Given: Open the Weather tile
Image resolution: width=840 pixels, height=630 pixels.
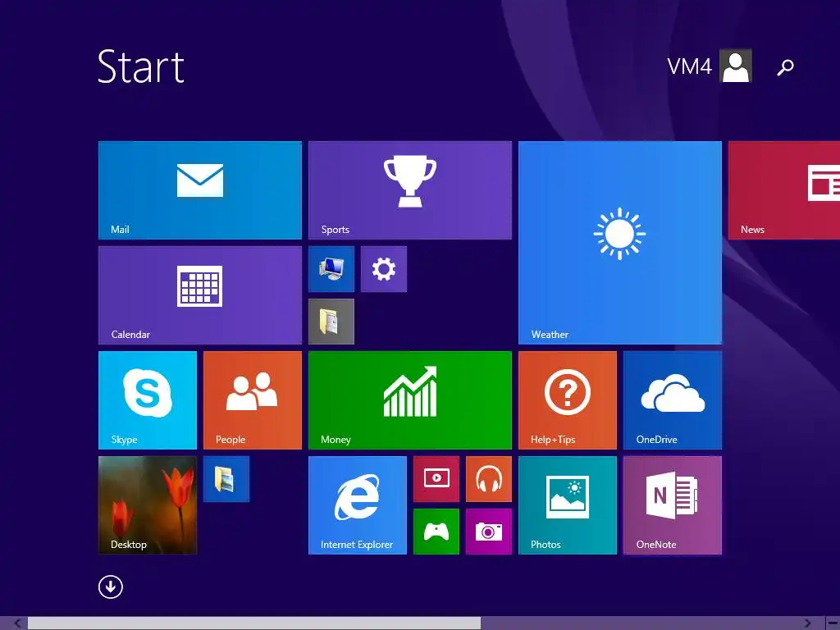Looking at the screenshot, I should (620, 243).
